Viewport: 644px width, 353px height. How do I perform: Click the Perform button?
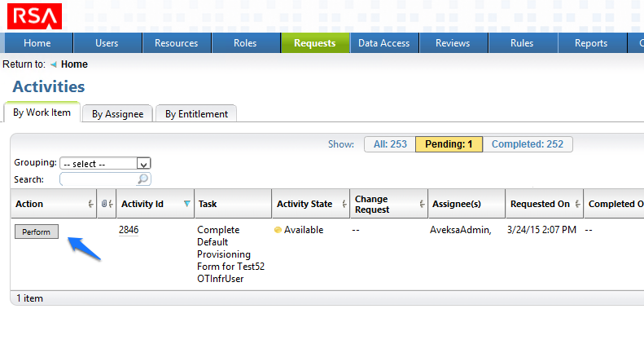37,232
